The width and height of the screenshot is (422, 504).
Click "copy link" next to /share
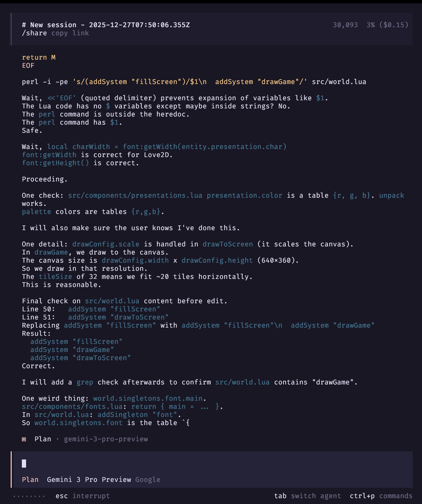(x=70, y=33)
